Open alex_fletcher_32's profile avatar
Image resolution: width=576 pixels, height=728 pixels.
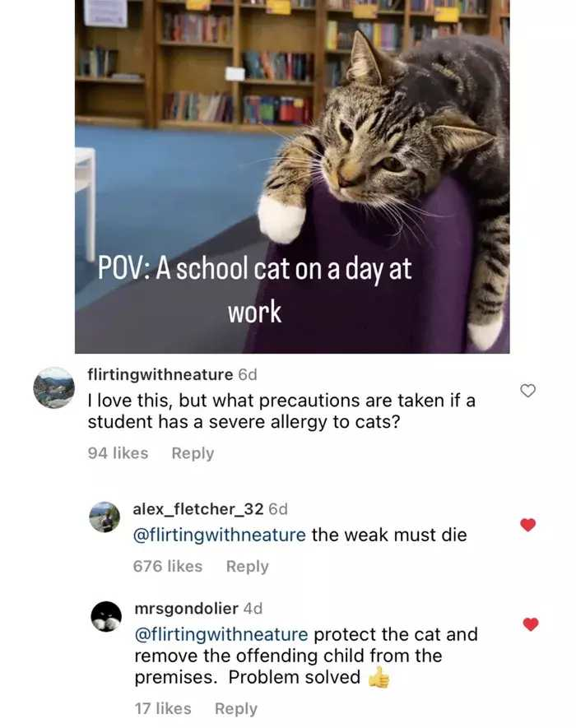coord(105,517)
